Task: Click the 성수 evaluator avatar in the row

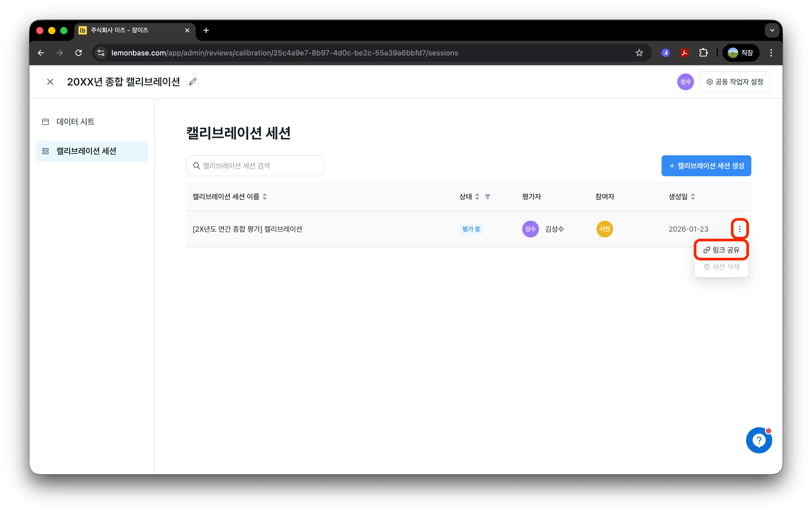Action: (x=530, y=229)
